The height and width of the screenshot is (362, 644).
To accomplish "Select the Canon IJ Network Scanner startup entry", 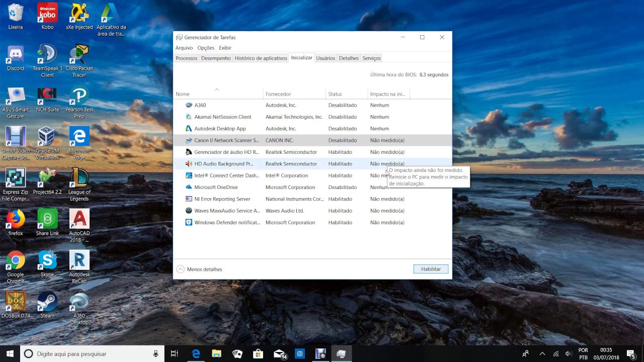I will point(226,140).
